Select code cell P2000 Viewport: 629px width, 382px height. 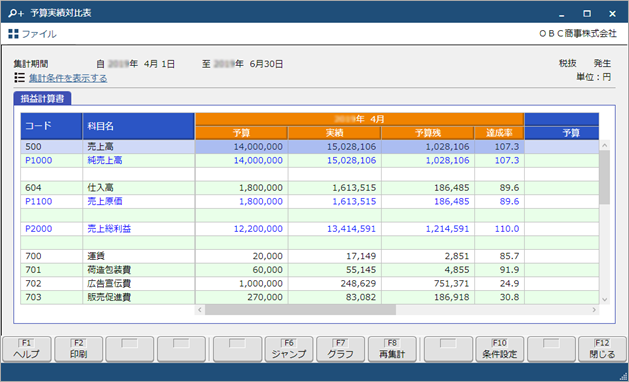click(51, 229)
